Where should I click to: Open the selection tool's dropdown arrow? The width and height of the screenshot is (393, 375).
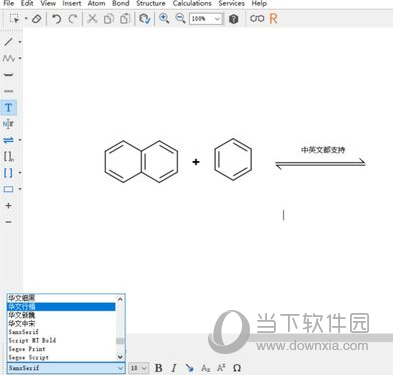pos(26,19)
